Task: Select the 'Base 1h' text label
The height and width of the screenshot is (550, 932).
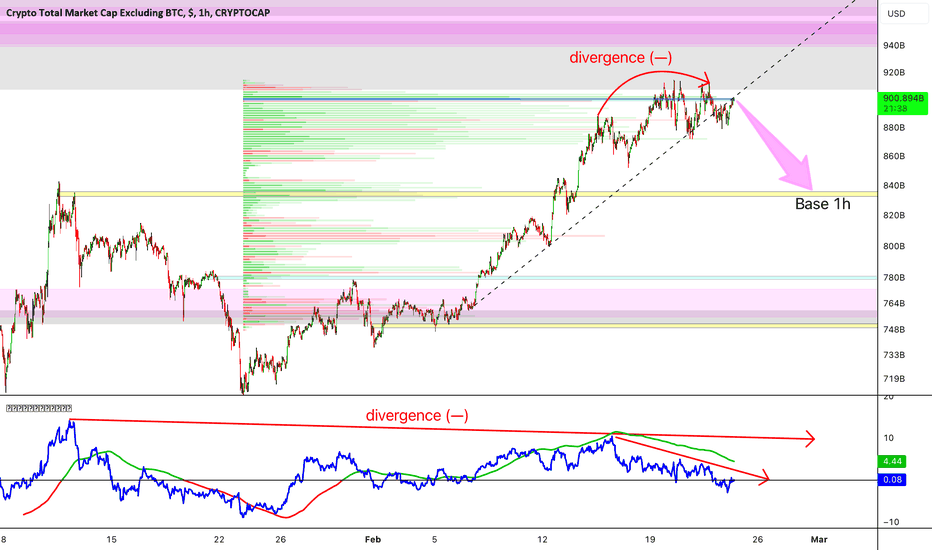Action: point(823,204)
